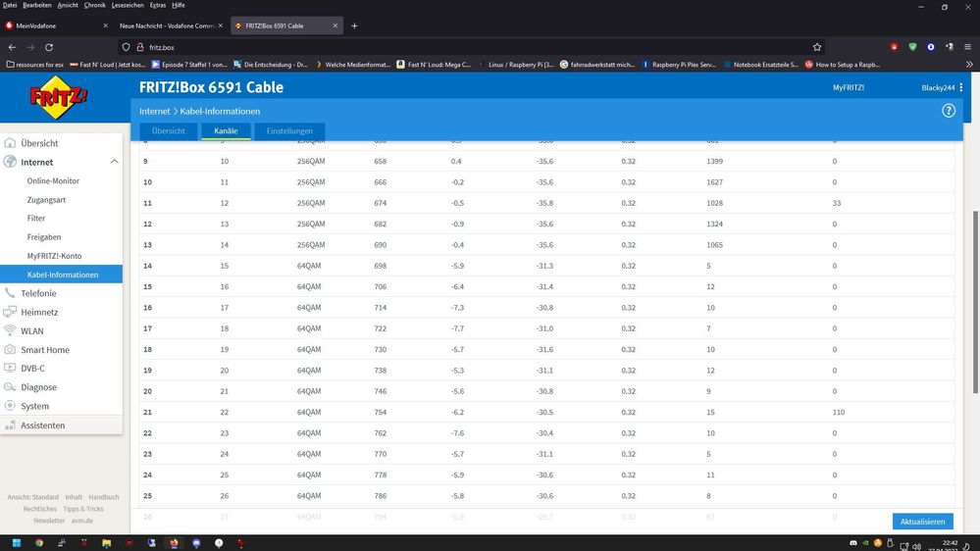
Task: Click the Assistenten wizard icon
Action: pyautogui.click(x=10, y=426)
